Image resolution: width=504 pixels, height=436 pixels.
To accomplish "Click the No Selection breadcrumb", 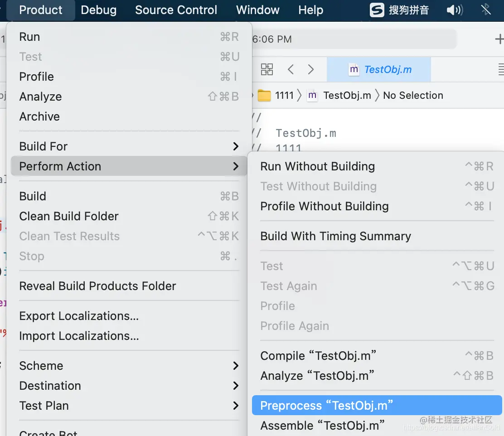I will pos(413,96).
